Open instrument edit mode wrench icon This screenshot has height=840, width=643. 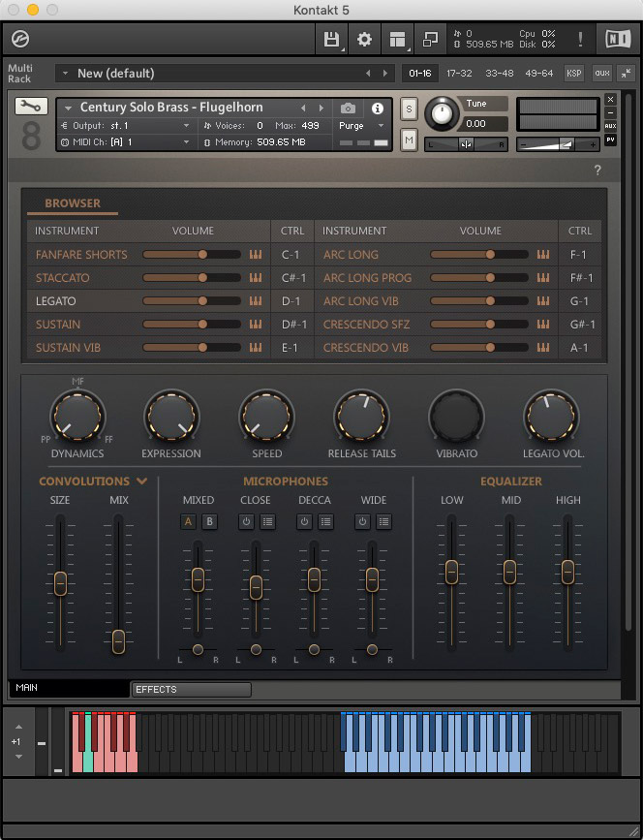coord(31,106)
